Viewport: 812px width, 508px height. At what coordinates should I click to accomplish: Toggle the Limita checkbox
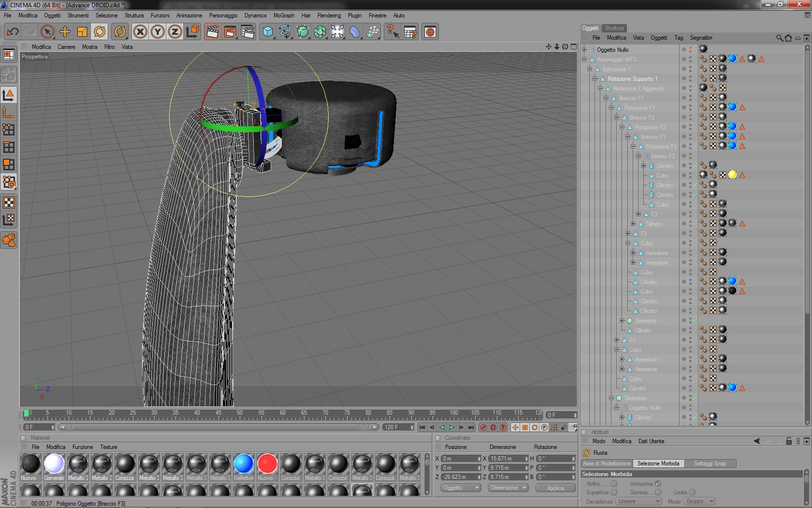tap(692, 493)
